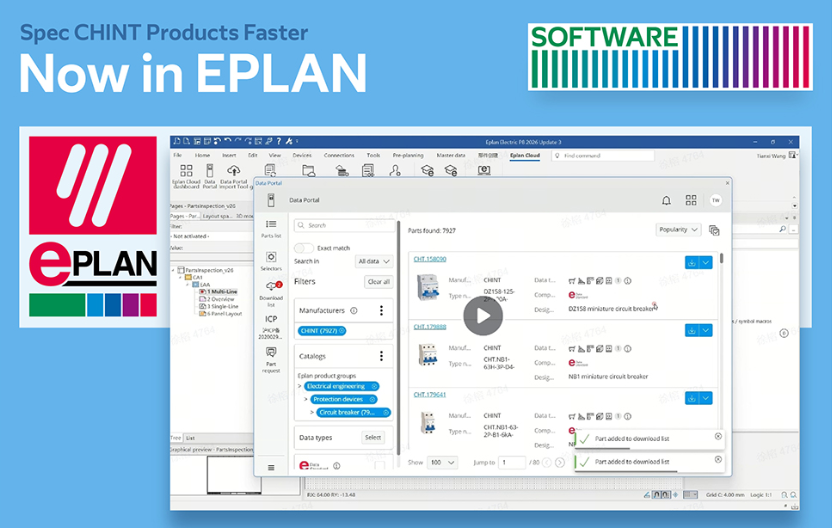The width and height of the screenshot is (832, 528).
Task: Open Catalogs three-dot menu
Action: (382, 356)
